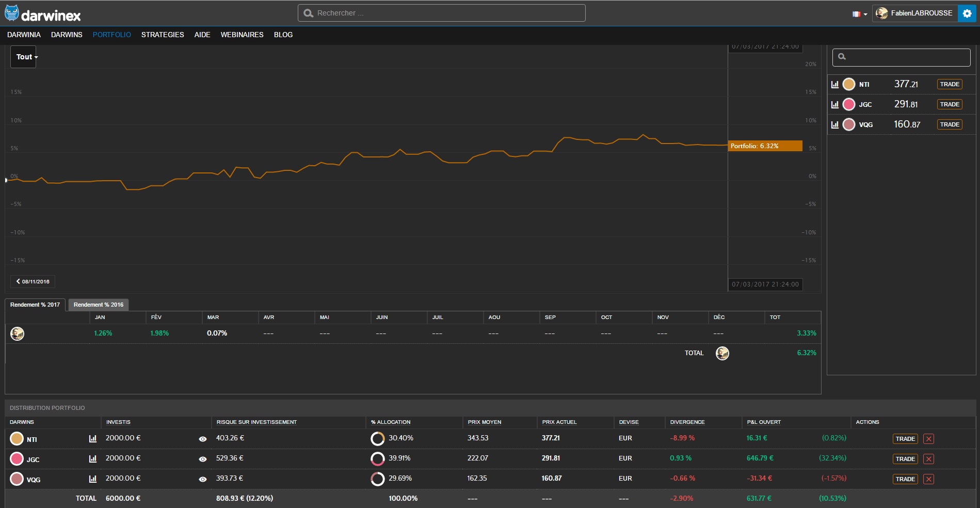The height and width of the screenshot is (508, 980).
Task: Click the settings gear icon
Action: 967,13
